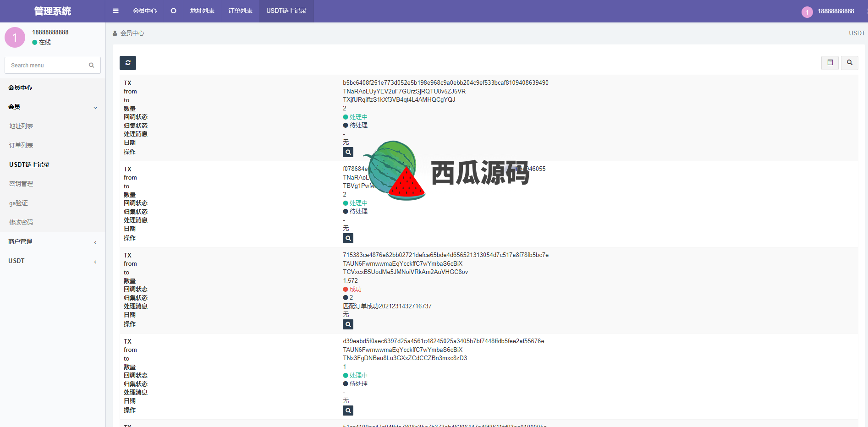868x427 pixels.
Task: Click to address TNx3FgDNBau8Lu3GXxZCdCCZBn3mxc8zD3
Action: coord(405,358)
